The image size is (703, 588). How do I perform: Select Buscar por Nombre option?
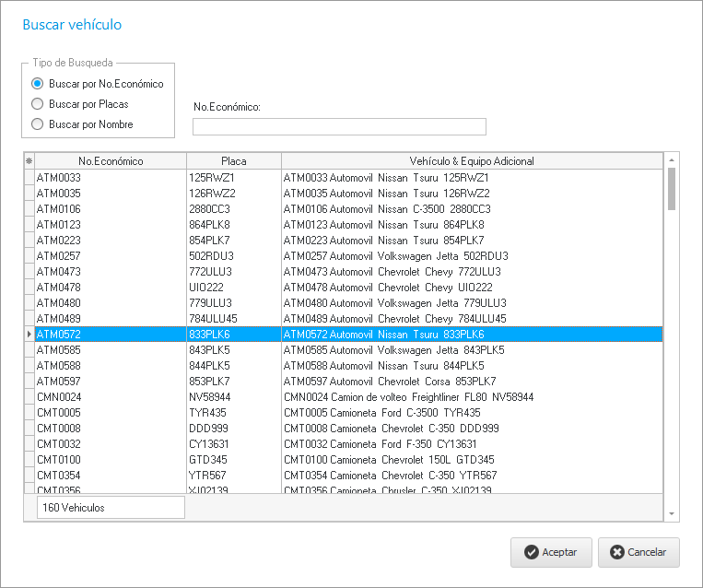(x=38, y=124)
